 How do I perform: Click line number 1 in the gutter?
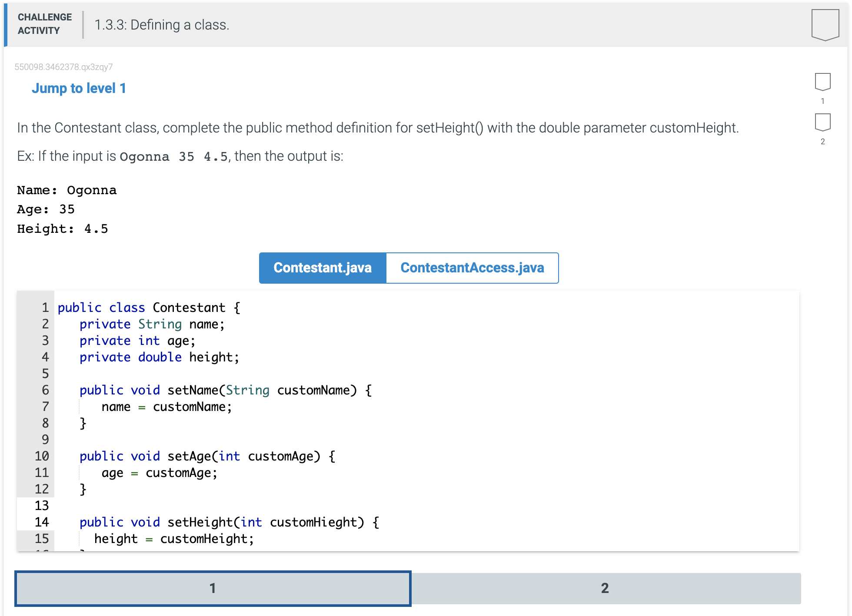point(45,308)
